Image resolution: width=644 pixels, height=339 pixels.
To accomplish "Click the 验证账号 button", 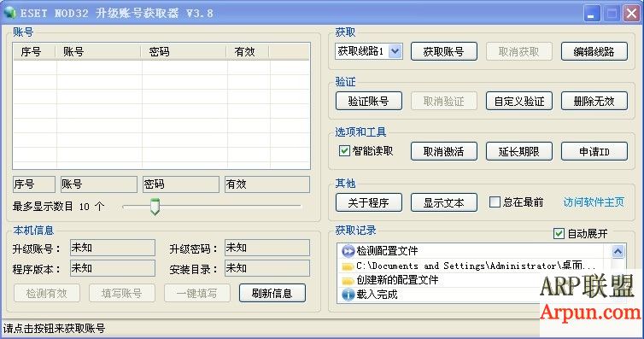I will coord(369,101).
